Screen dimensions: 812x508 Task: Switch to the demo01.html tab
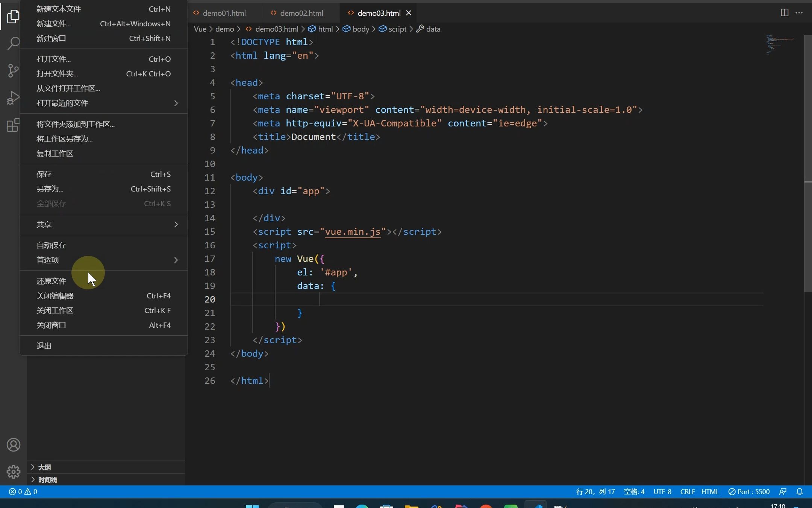pos(224,13)
